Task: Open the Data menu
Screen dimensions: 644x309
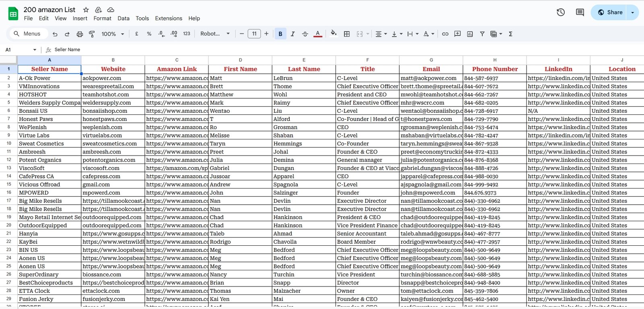Action: 124,19
